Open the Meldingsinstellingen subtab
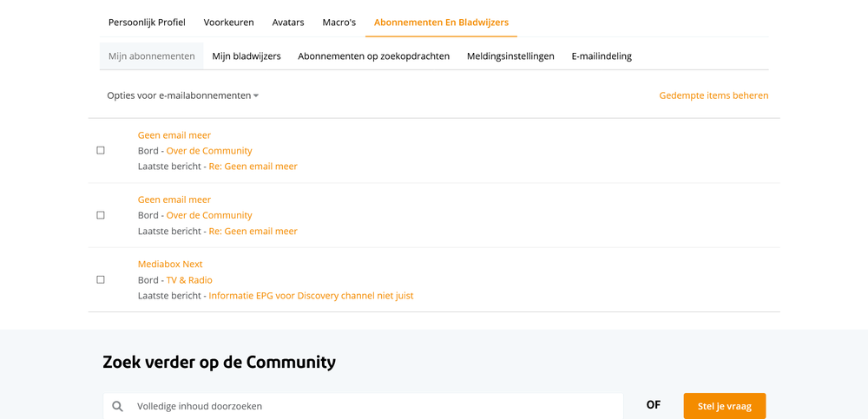 click(510, 56)
